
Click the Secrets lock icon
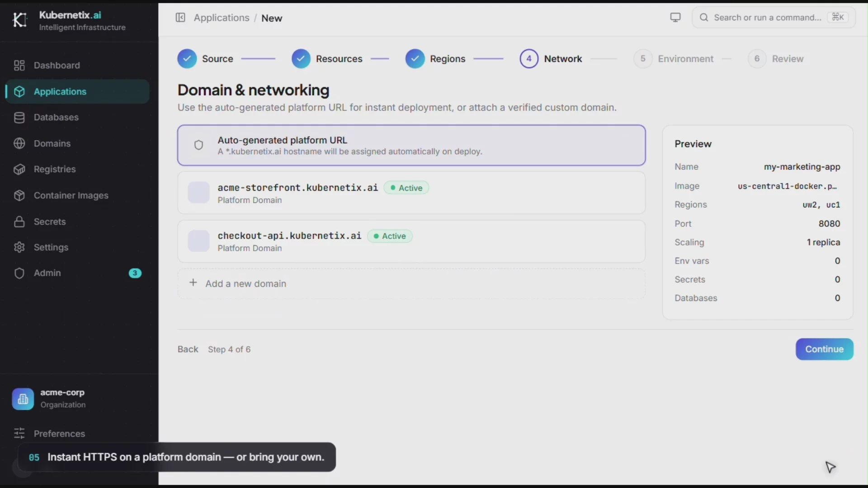(19, 222)
